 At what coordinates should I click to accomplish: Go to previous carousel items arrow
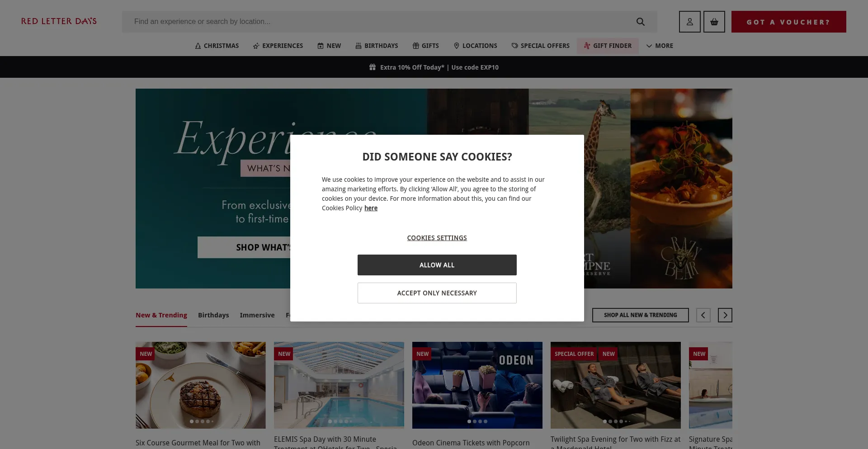703,315
